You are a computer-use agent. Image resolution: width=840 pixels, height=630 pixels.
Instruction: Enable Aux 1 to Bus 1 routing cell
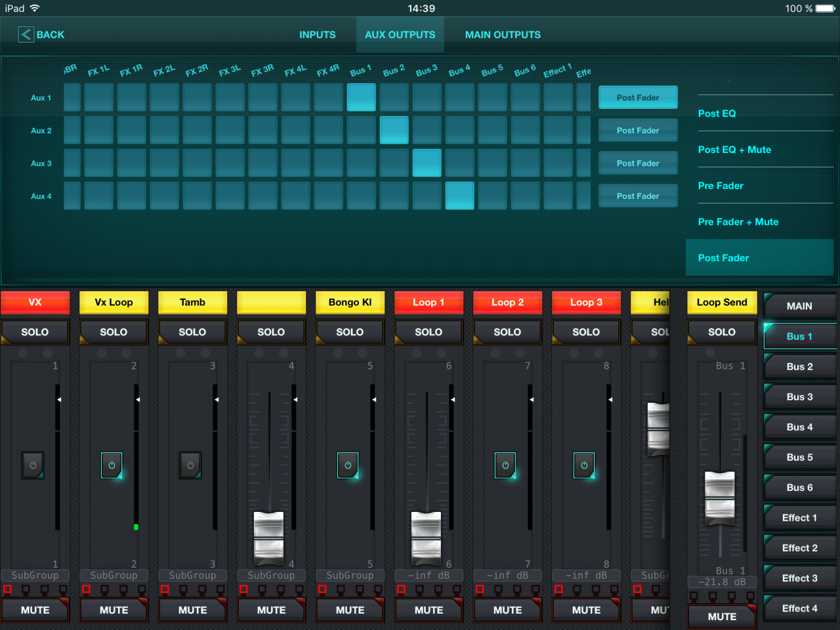[362, 97]
